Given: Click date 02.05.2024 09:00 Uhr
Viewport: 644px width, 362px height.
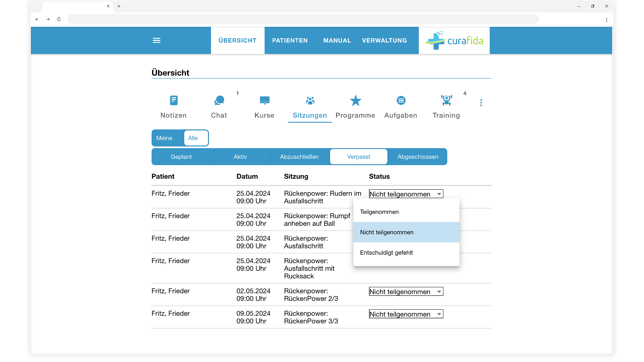Looking at the screenshot, I should (x=253, y=295).
